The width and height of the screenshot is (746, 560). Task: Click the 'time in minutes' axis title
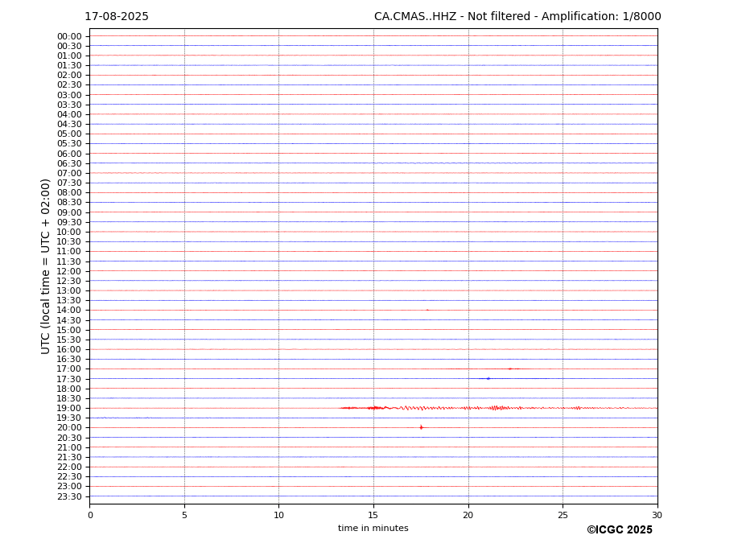[373, 528]
